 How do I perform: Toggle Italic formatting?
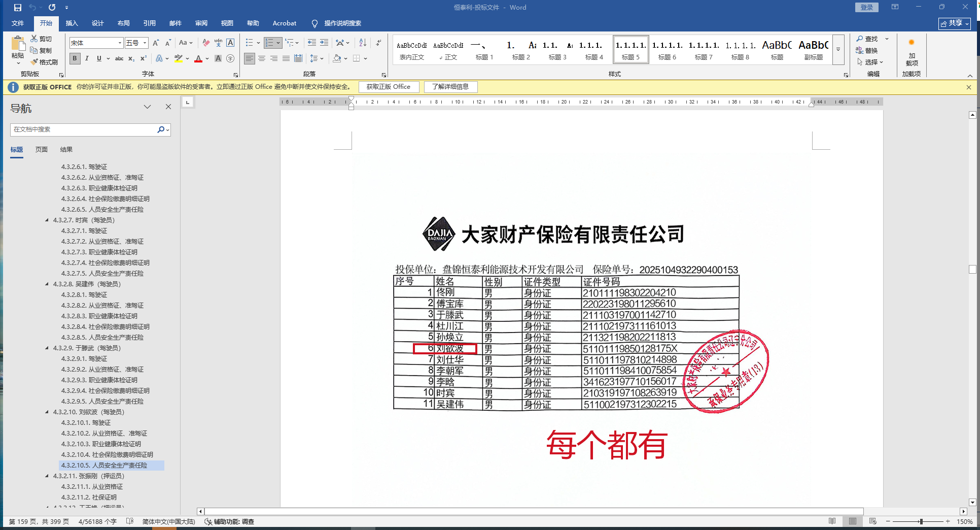point(87,58)
